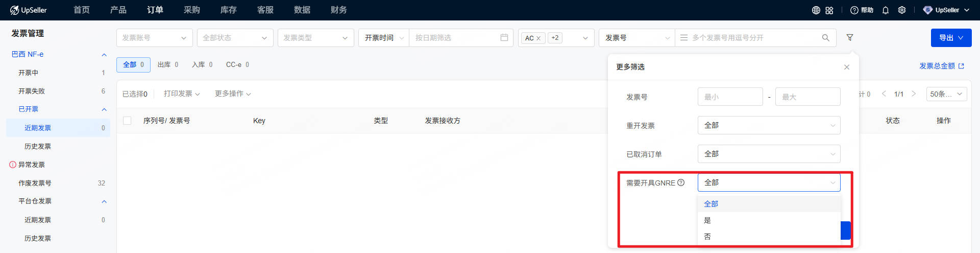Click the notification bell icon

[886, 10]
